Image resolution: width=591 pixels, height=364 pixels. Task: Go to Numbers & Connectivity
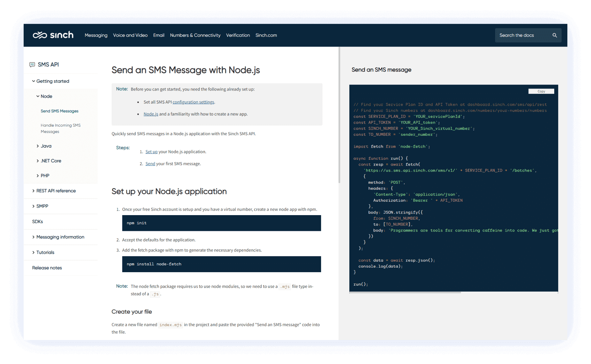click(195, 35)
